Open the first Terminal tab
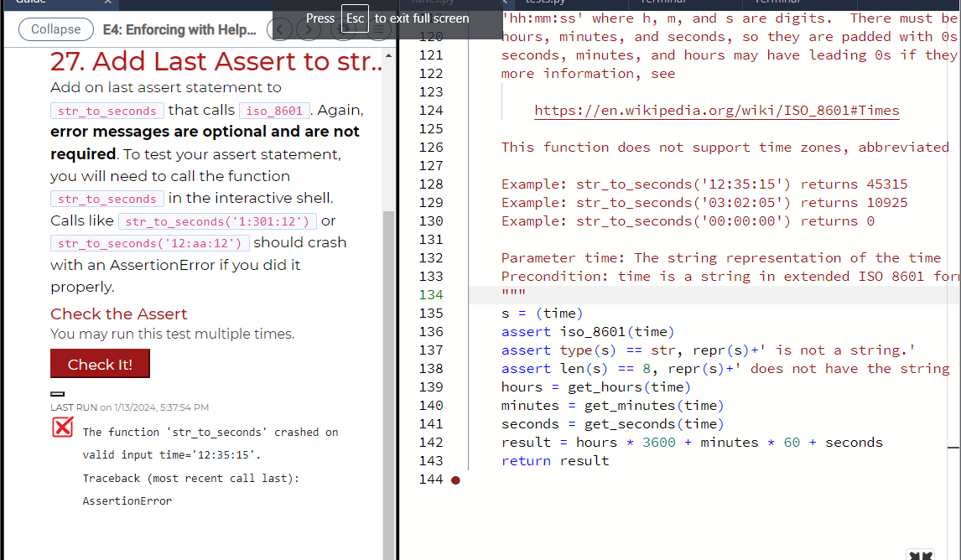This screenshot has width=961, height=560. tap(662, 3)
